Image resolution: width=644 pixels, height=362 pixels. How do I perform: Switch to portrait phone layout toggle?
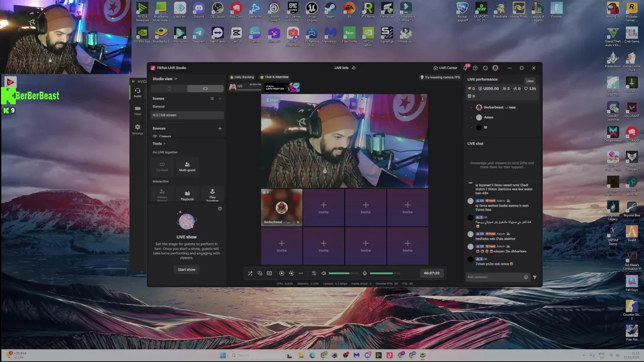169,88
